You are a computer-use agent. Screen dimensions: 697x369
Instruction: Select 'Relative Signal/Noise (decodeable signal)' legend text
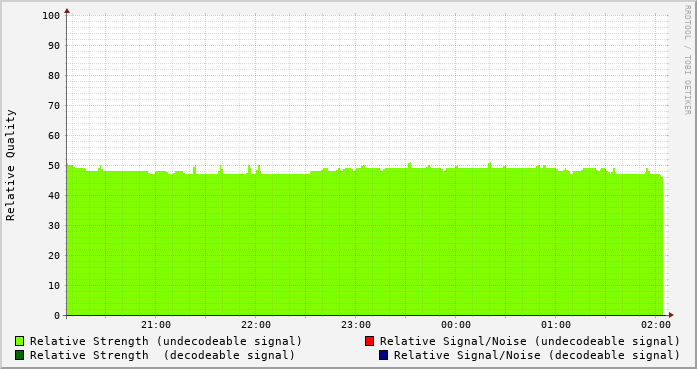(x=537, y=355)
